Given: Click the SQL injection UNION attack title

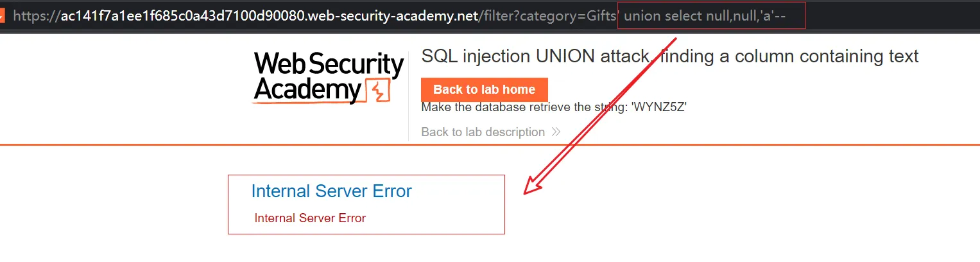Looking at the screenshot, I should point(534,57).
